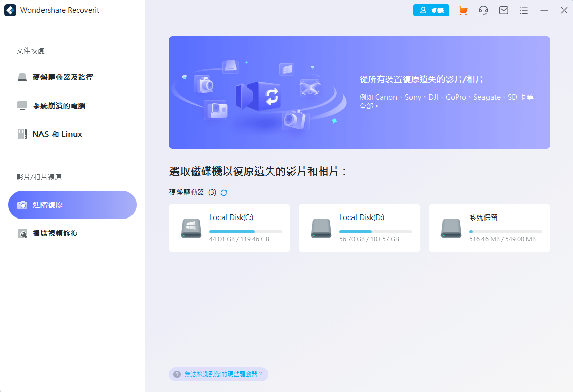Click the 硬盤驅動器 (3) label
The image size is (573, 392).
[x=193, y=193]
